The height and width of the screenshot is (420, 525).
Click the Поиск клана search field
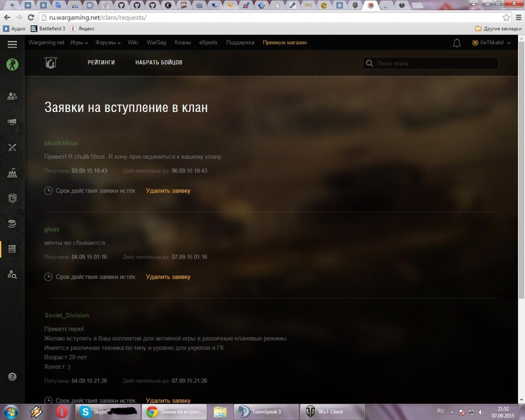click(430, 63)
